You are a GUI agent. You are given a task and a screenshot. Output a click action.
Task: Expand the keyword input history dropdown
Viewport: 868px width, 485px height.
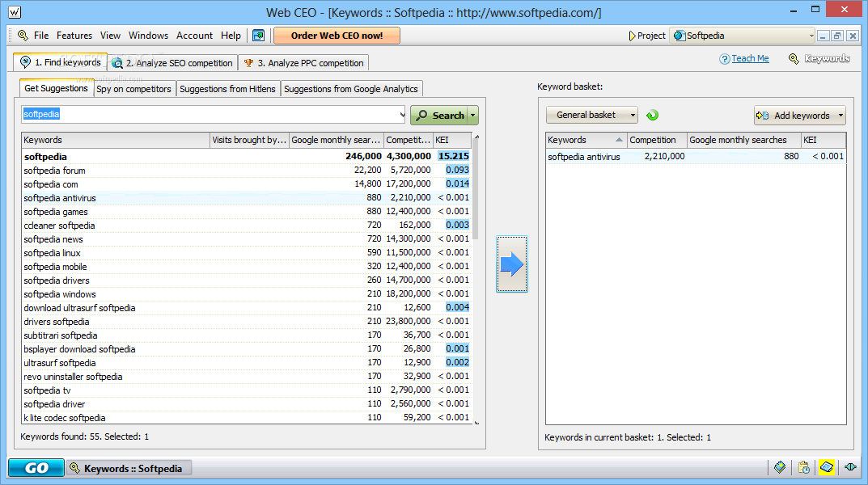[x=402, y=115]
